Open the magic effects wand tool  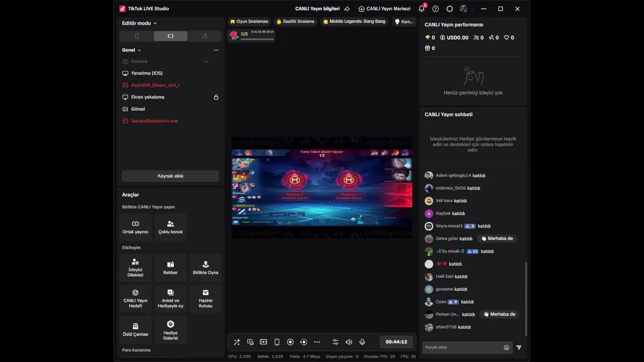[x=237, y=342]
